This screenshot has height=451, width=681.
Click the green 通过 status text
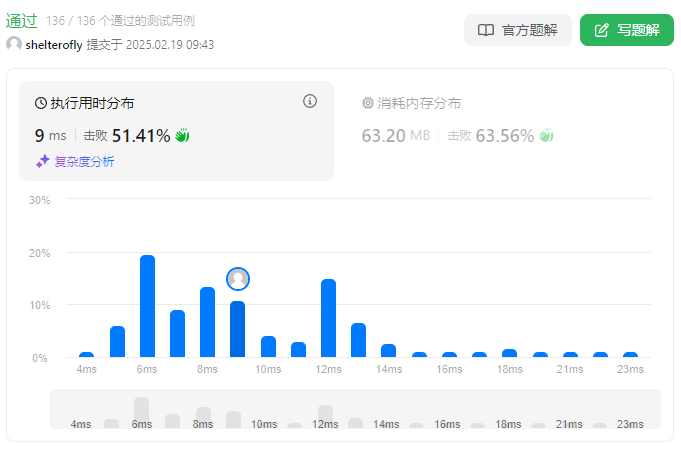click(22, 20)
